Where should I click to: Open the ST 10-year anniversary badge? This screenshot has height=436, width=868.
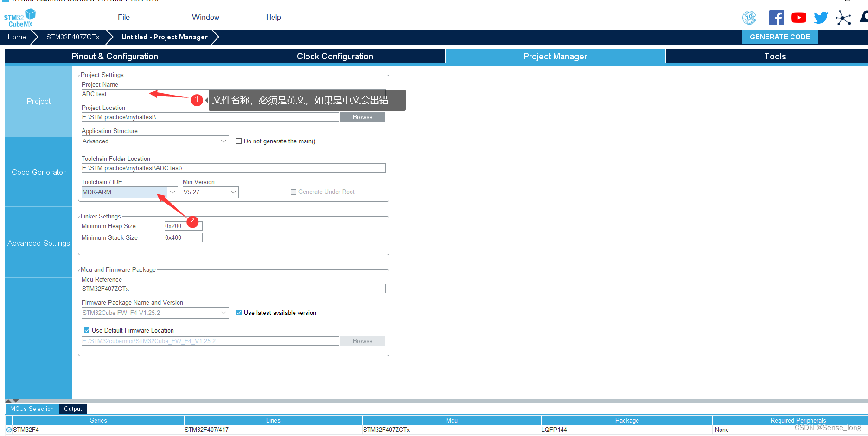pyautogui.click(x=749, y=18)
